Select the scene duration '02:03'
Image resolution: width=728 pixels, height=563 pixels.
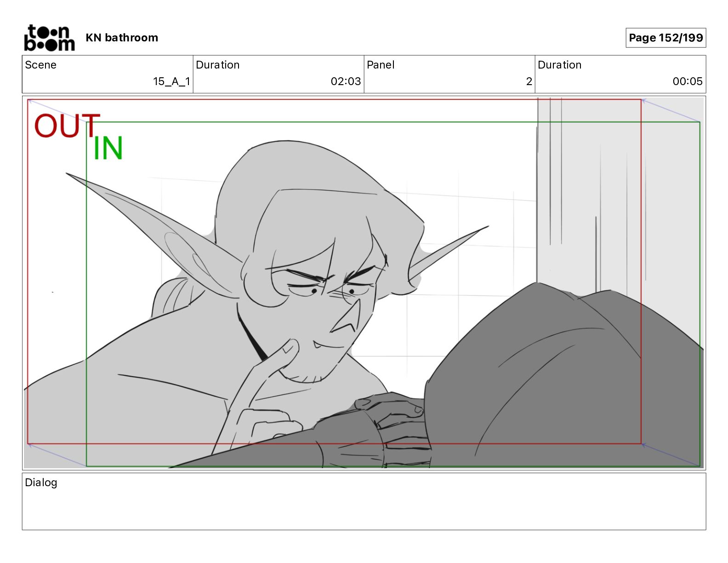[x=346, y=81]
